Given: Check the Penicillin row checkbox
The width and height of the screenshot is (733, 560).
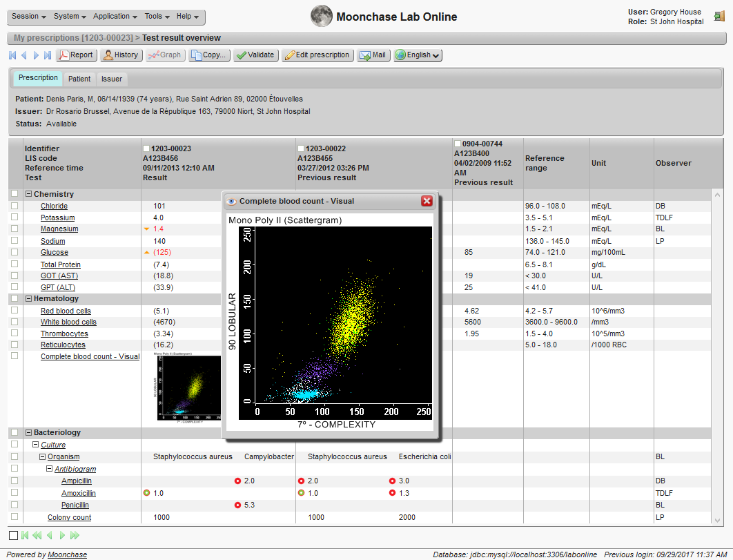Looking at the screenshot, I should click(x=14, y=505).
